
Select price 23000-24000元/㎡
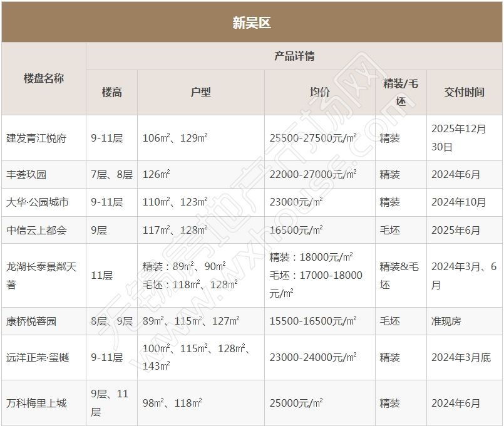pyautogui.click(x=313, y=358)
